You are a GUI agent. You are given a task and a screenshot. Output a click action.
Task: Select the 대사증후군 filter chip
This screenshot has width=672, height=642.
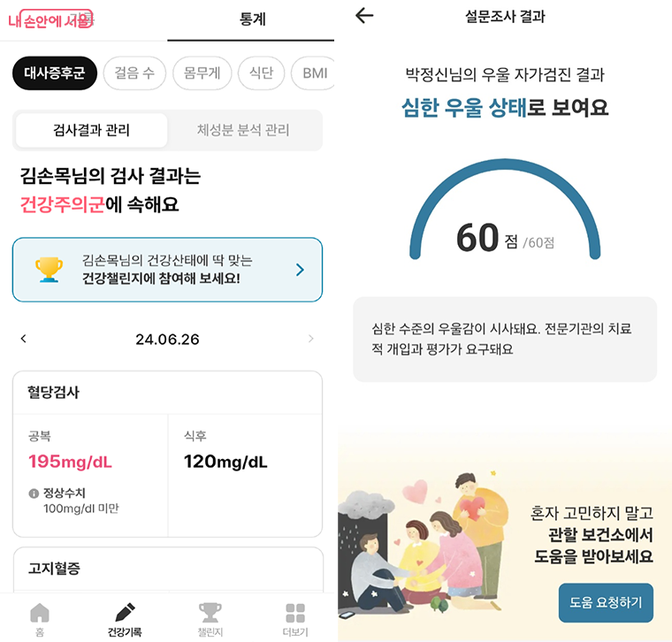pos(55,73)
